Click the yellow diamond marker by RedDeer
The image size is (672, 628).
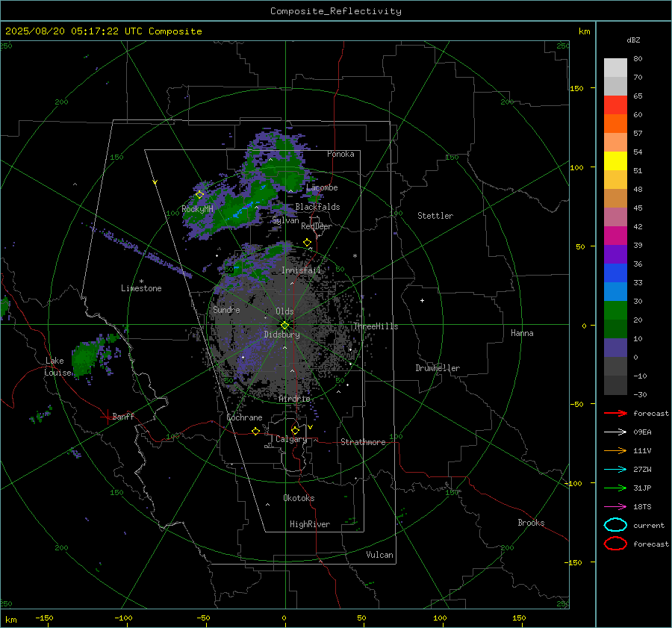307,243
